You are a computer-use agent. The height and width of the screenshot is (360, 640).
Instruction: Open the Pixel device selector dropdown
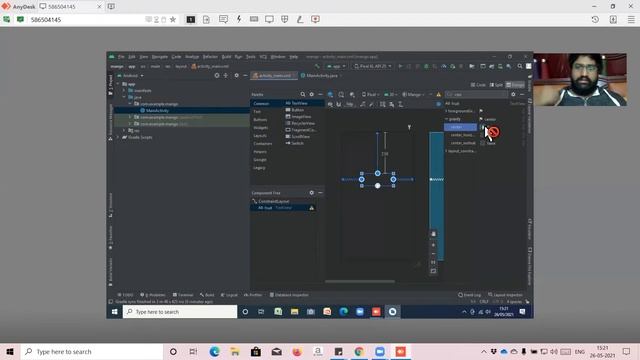(373, 66)
